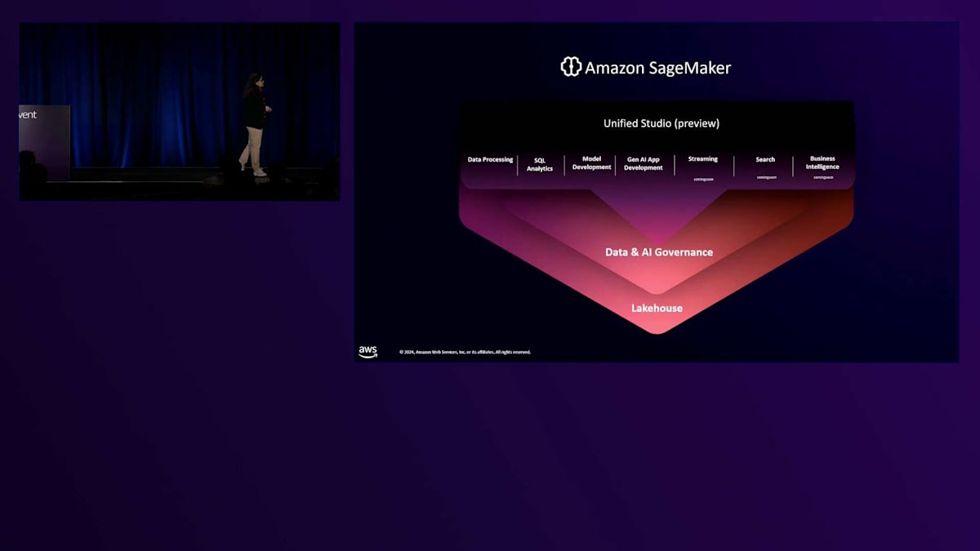
Task: Click the aws logo on the slide
Action: coord(368,352)
